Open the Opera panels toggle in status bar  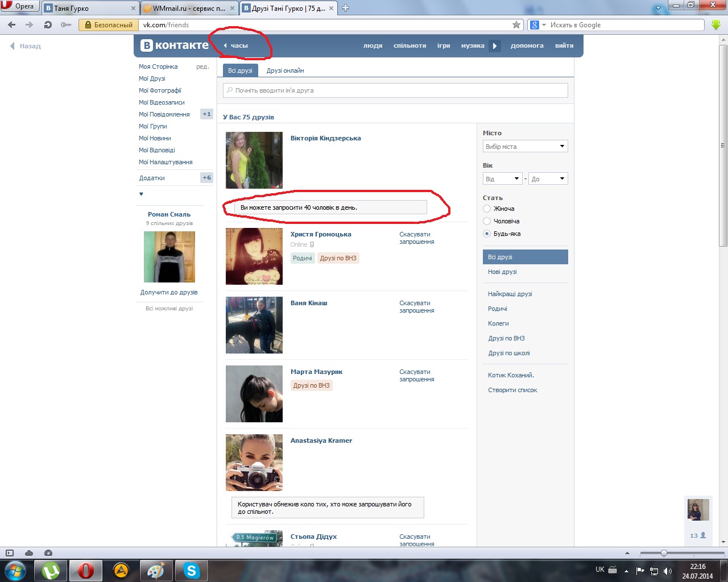click(10, 553)
